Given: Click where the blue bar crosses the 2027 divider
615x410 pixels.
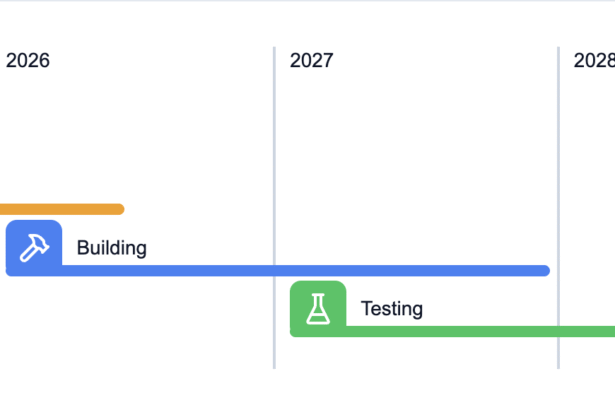Looking at the screenshot, I should (274, 270).
